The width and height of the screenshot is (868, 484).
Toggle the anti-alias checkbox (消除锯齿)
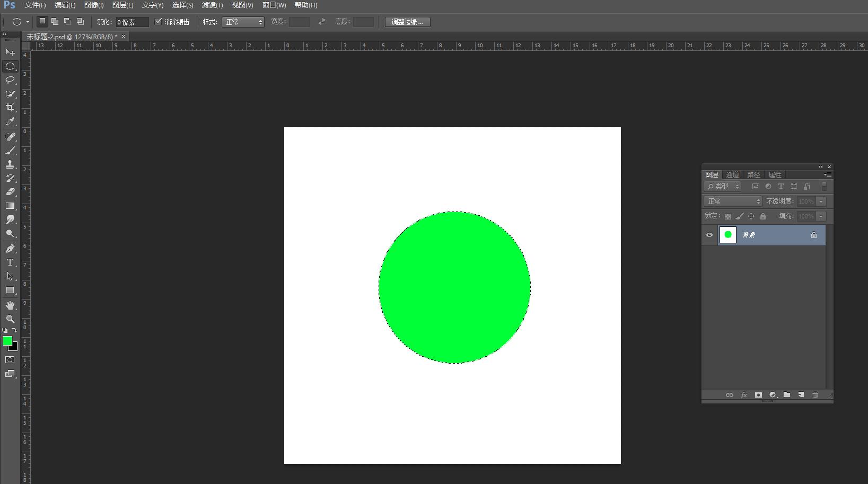(158, 22)
